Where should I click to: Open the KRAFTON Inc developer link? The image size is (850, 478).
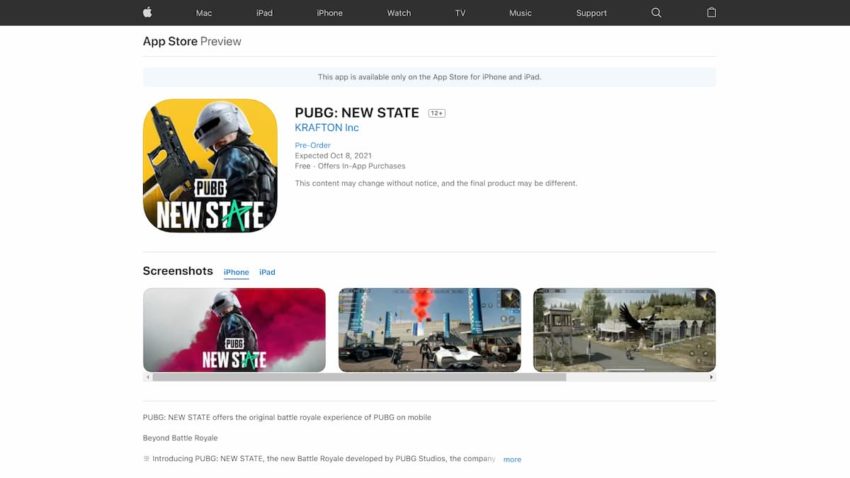click(x=327, y=128)
